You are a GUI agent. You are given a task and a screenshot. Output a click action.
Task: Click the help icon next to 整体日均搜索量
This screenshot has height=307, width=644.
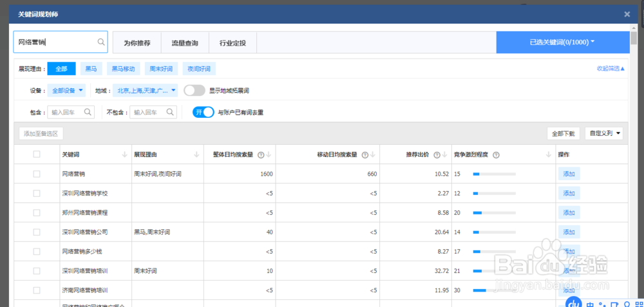point(260,155)
